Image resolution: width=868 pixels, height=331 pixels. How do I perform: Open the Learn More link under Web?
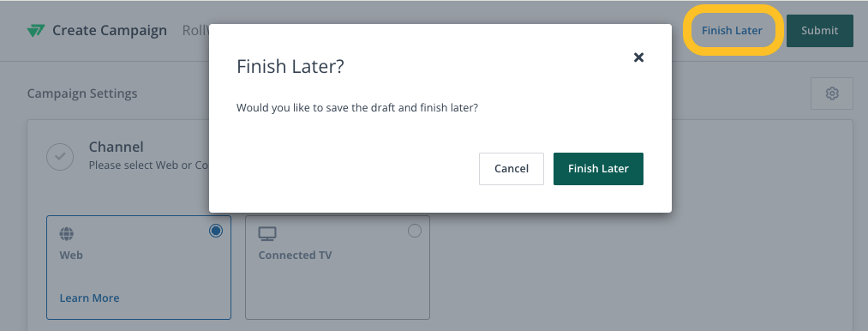(x=89, y=298)
